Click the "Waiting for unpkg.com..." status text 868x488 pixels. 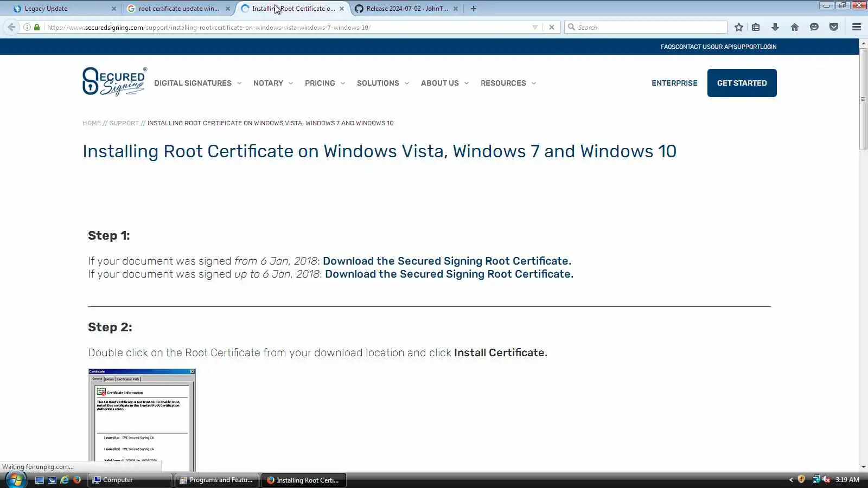click(x=38, y=467)
